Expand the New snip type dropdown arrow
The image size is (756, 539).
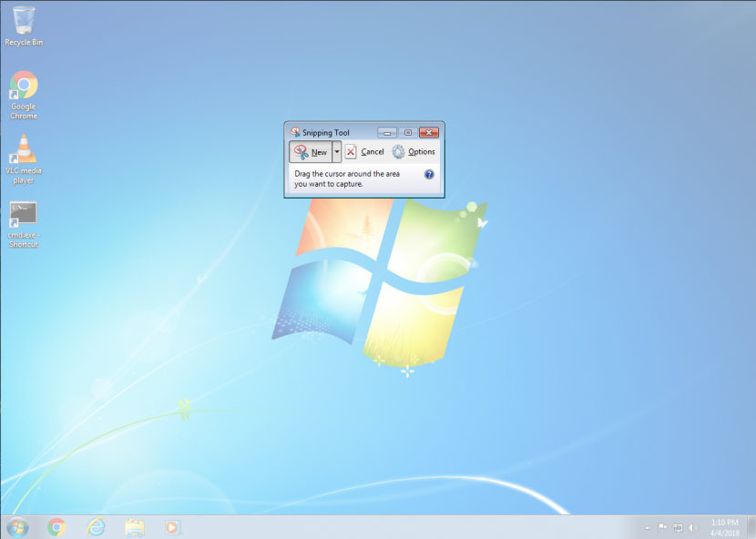(x=337, y=152)
